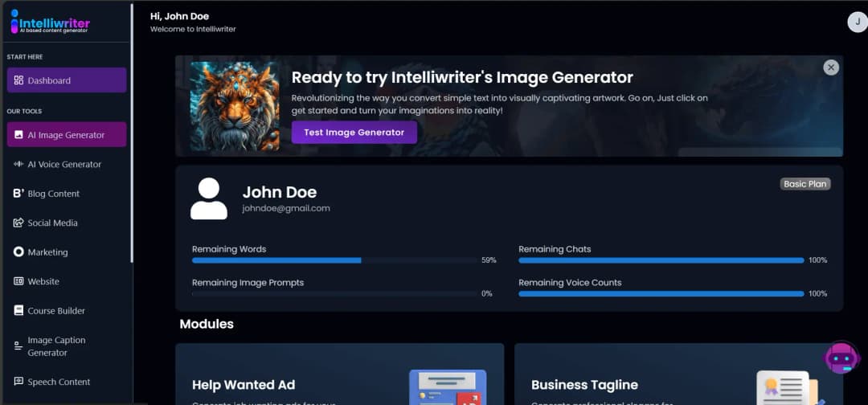Click the Blog Content B icon

click(18, 194)
